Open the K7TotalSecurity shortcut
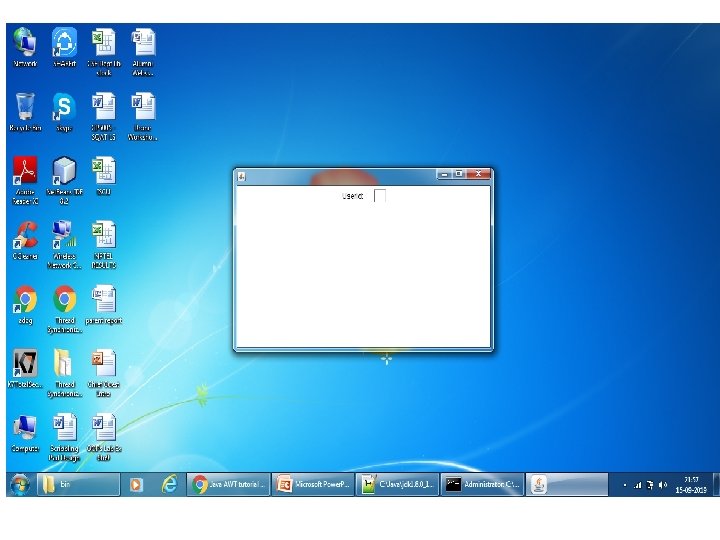The height and width of the screenshot is (540, 720). pos(25,368)
